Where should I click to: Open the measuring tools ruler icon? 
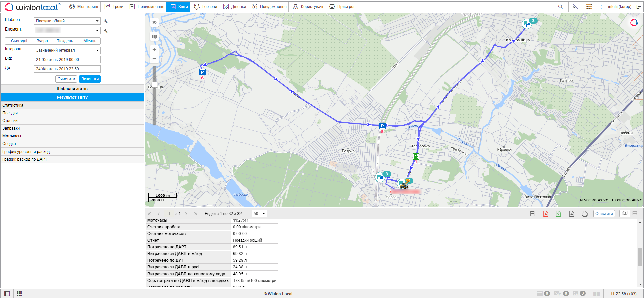(575, 7)
